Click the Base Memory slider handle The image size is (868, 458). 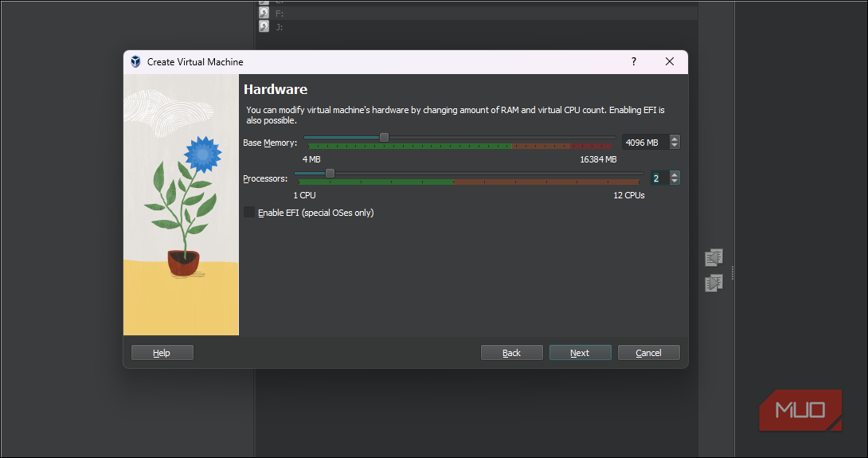(384, 137)
